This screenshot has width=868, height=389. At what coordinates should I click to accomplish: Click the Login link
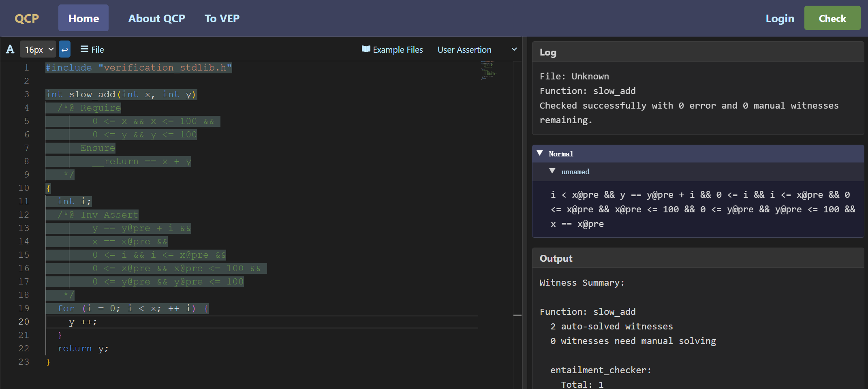click(780, 19)
